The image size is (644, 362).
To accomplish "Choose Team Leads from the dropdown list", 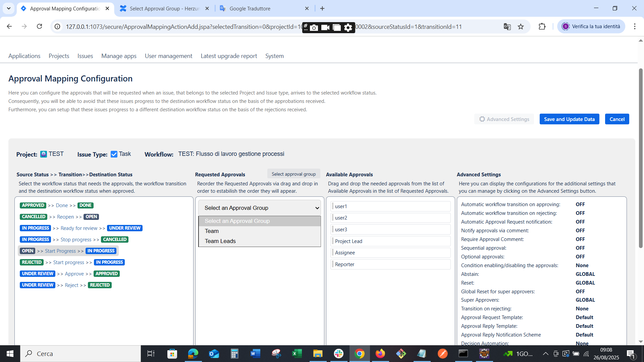I will coord(220,241).
